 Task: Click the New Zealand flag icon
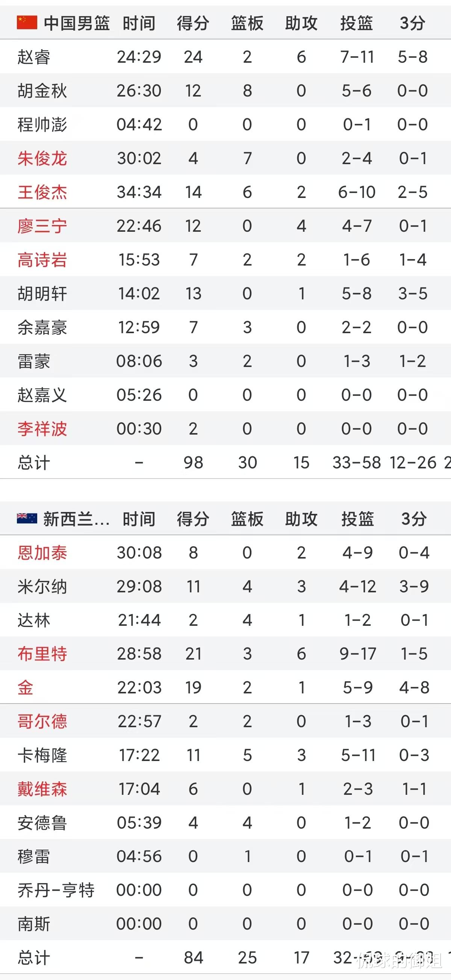tap(27, 518)
